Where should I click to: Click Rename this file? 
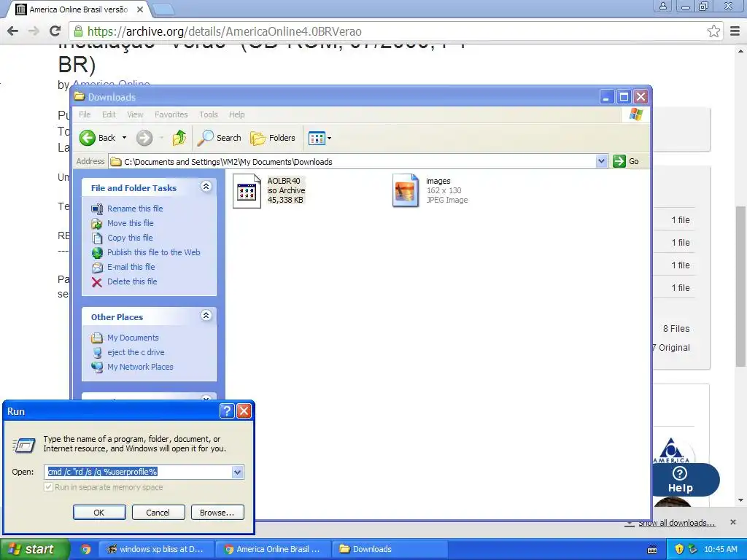coord(135,209)
